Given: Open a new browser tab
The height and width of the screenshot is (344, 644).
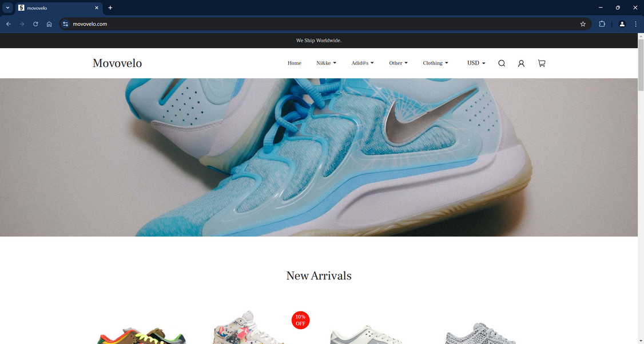Looking at the screenshot, I should pyautogui.click(x=110, y=8).
